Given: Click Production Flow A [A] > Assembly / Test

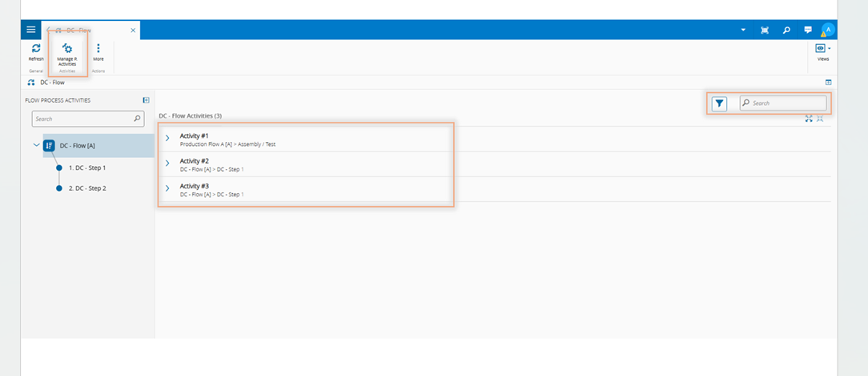Looking at the screenshot, I should point(227,144).
